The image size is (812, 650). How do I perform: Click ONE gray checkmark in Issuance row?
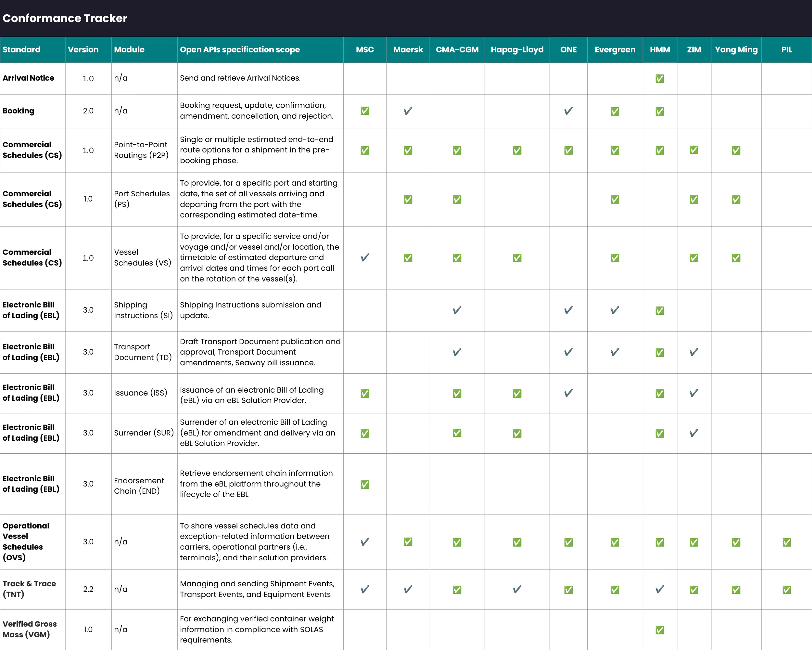click(x=568, y=393)
